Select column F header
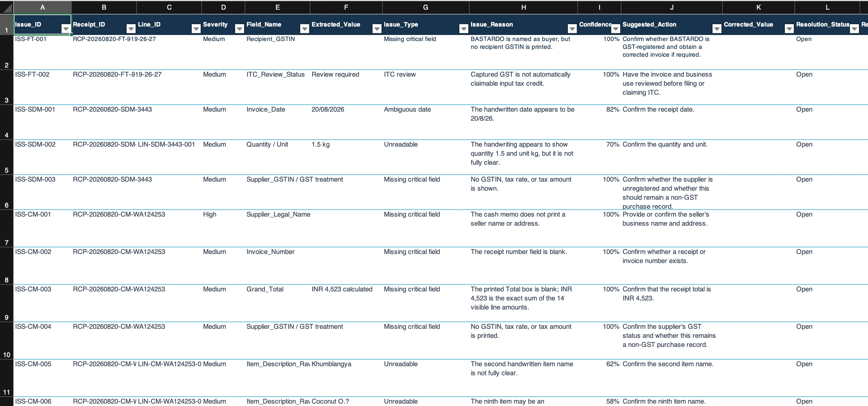This screenshot has height=406, width=868. pos(346,8)
